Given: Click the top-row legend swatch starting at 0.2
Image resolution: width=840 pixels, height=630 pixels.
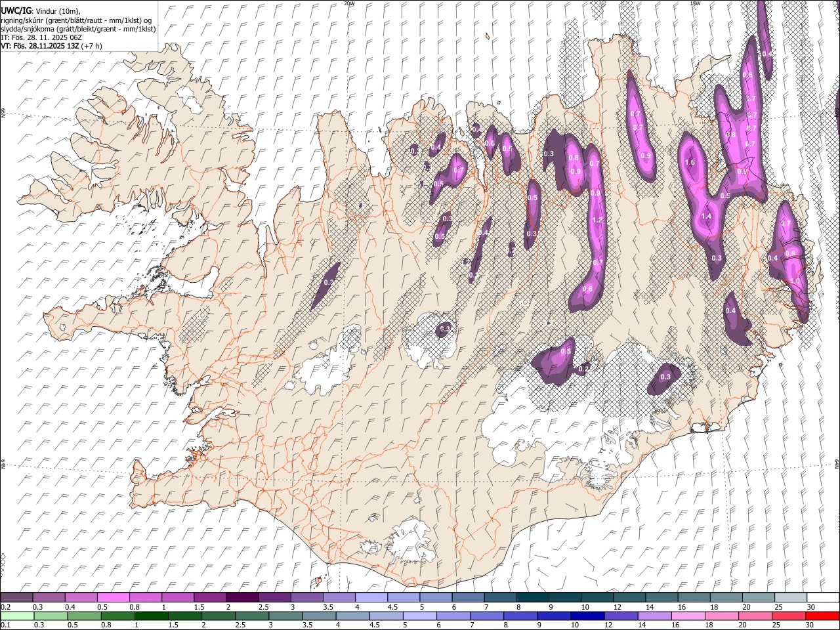Looking at the screenshot, I should tap(16, 598).
